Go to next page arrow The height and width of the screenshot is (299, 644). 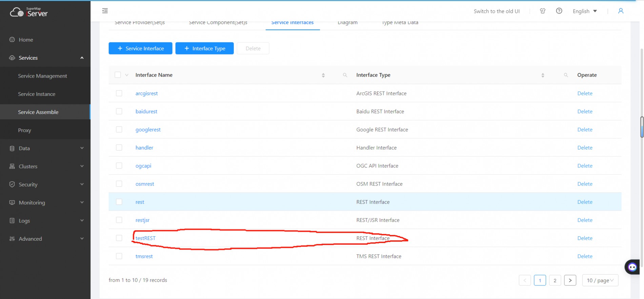(570, 280)
